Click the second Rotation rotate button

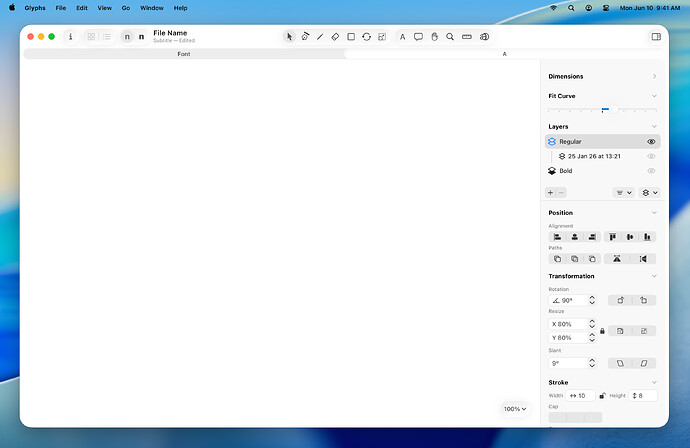click(x=644, y=300)
